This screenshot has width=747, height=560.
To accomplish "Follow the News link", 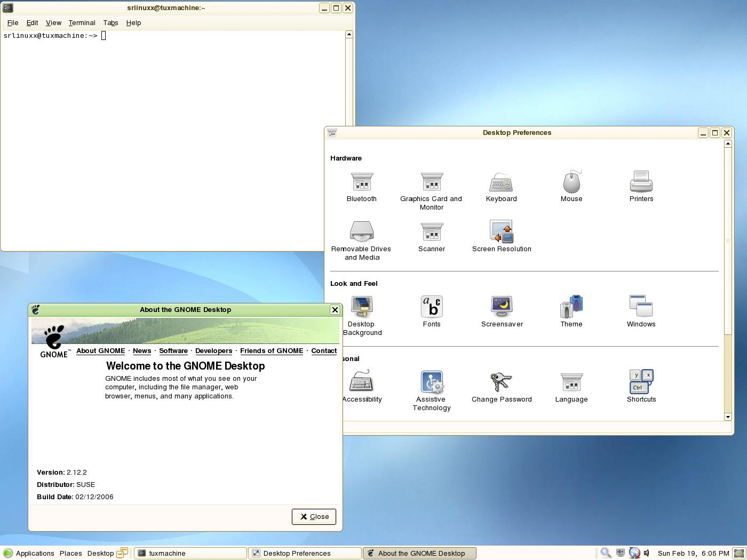I will (x=142, y=351).
